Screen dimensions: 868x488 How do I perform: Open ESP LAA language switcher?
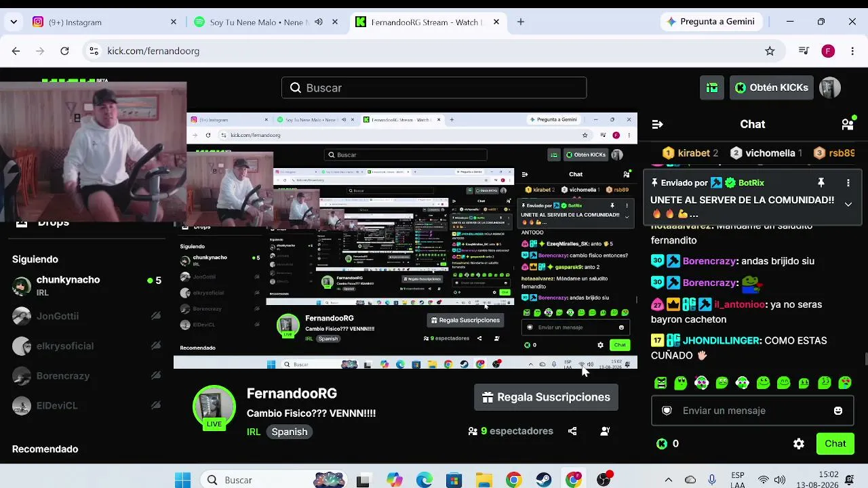coord(738,480)
